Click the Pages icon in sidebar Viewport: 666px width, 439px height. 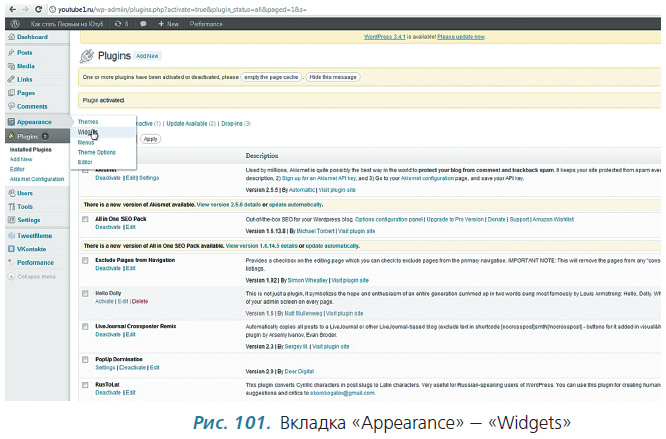11,93
